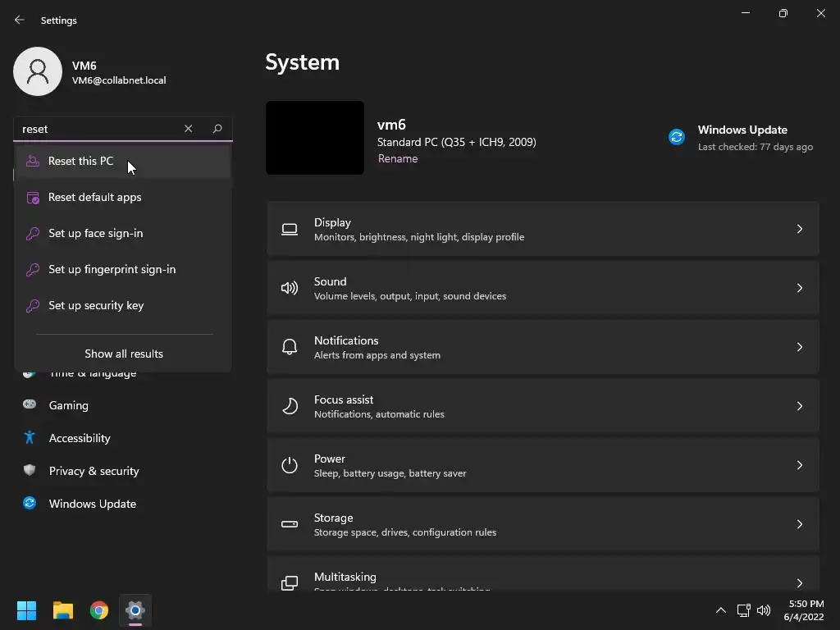The width and height of the screenshot is (840, 630).
Task: Click the Power icon in the System list
Action: [x=290, y=465]
